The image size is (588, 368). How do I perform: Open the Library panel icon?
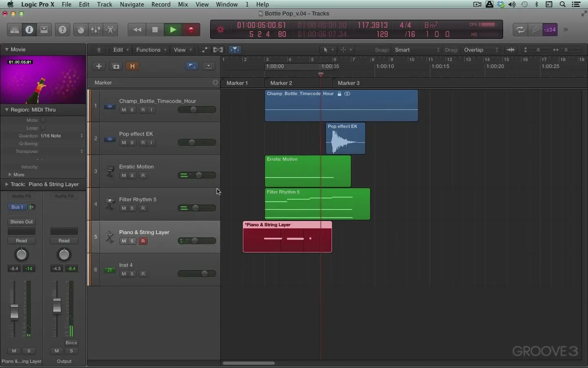(14, 30)
